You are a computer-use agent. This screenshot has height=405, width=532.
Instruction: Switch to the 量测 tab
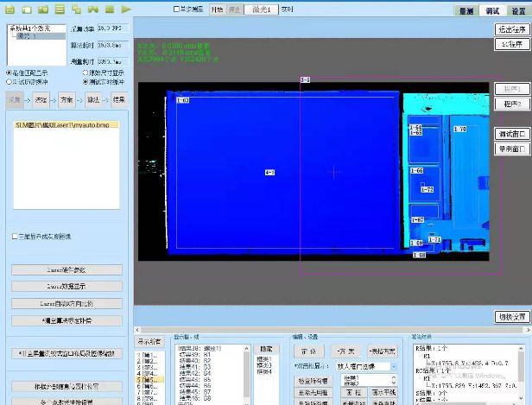[466, 11]
